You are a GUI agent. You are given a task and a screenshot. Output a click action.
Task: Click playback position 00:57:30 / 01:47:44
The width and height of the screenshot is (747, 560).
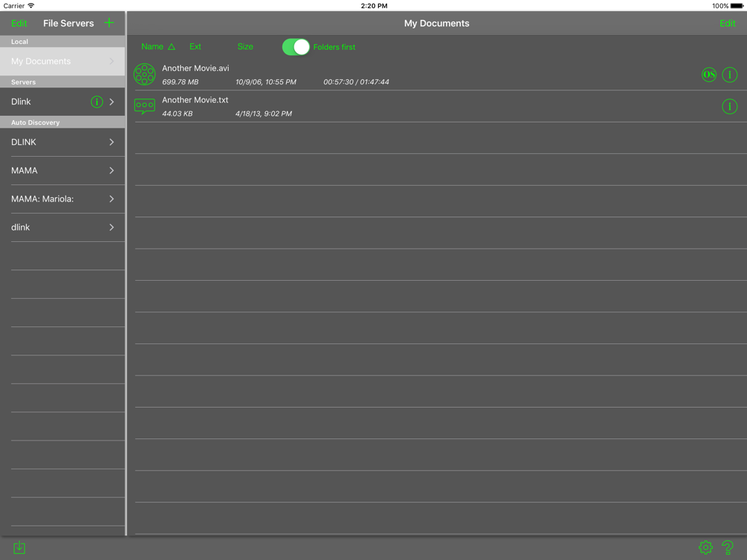coord(356,82)
